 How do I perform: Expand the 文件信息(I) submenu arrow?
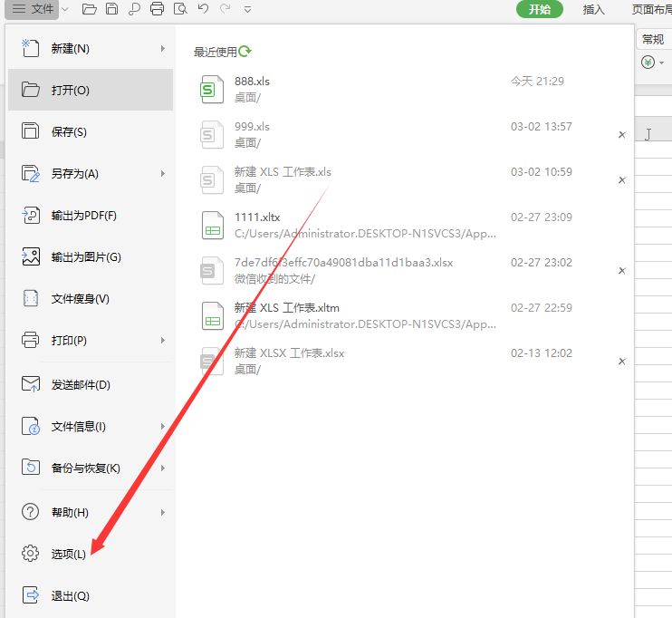(x=163, y=426)
